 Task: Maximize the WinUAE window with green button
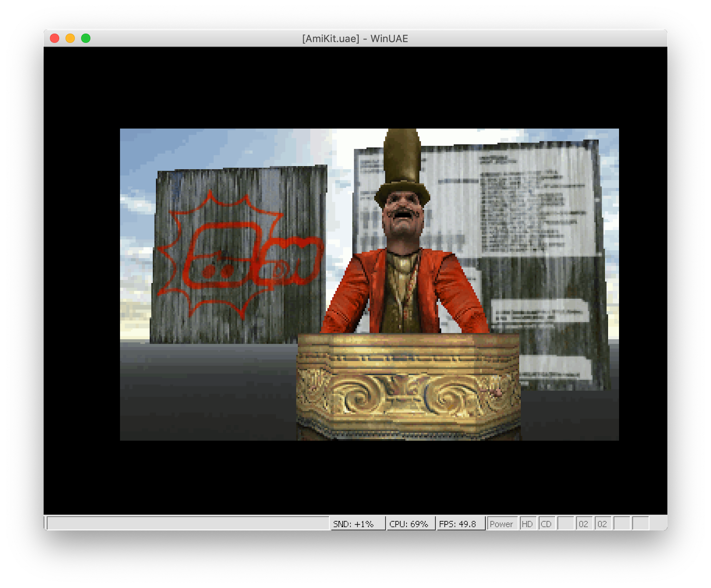click(86, 38)
